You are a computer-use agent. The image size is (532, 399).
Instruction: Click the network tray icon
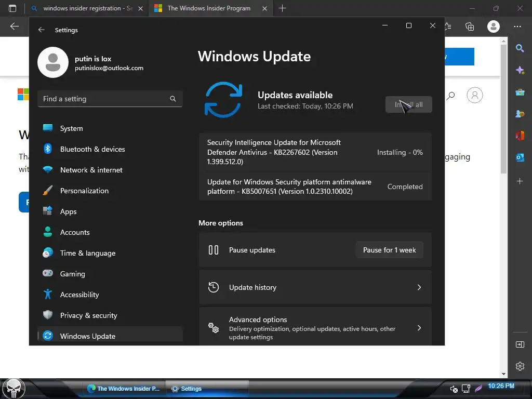466,389
